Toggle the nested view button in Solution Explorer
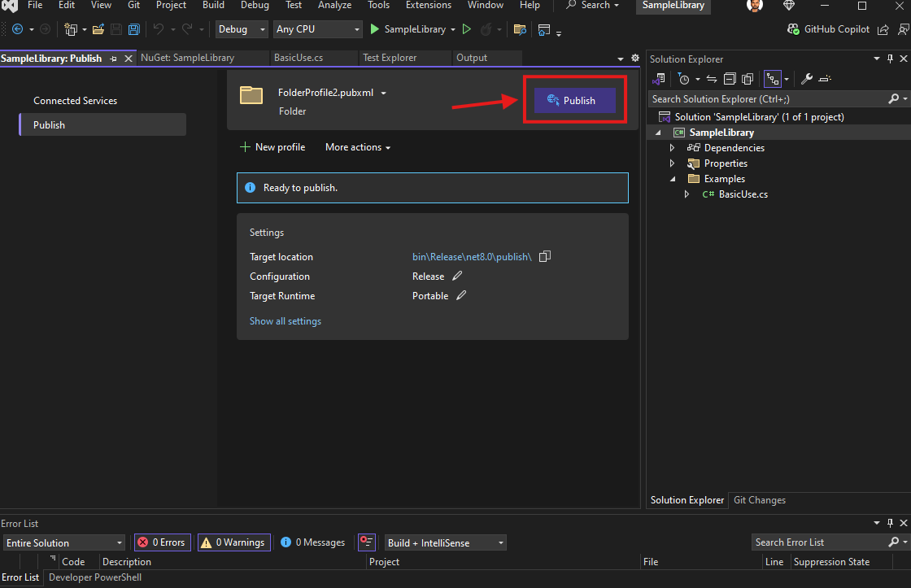Viewport: 911px width, 588px height. click(773, 78)
